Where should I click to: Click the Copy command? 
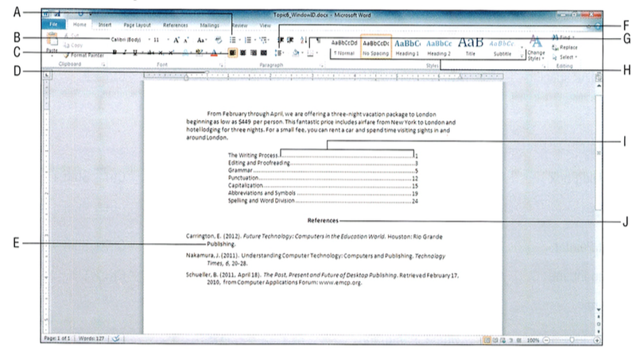click(73, 45)
